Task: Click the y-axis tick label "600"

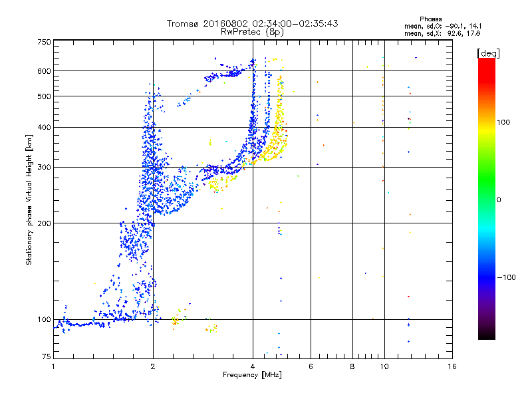Action: click(44, 71)
